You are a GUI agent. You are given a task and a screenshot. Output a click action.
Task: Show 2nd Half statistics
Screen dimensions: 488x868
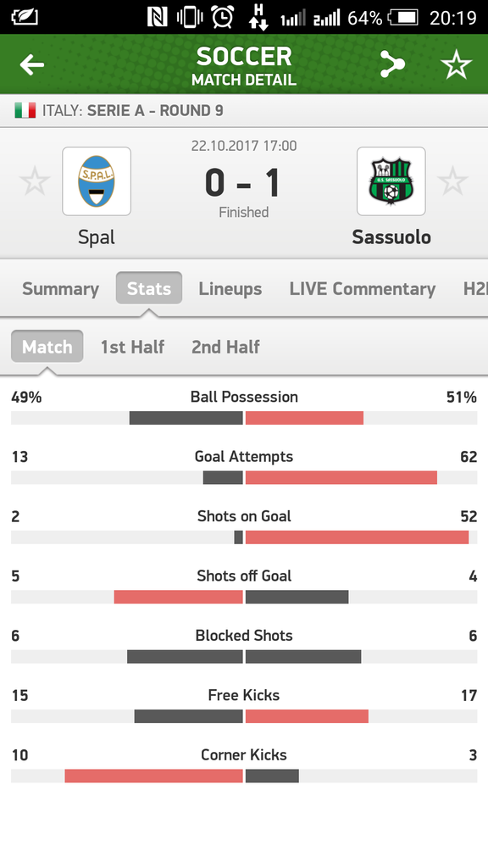point(225,347)
